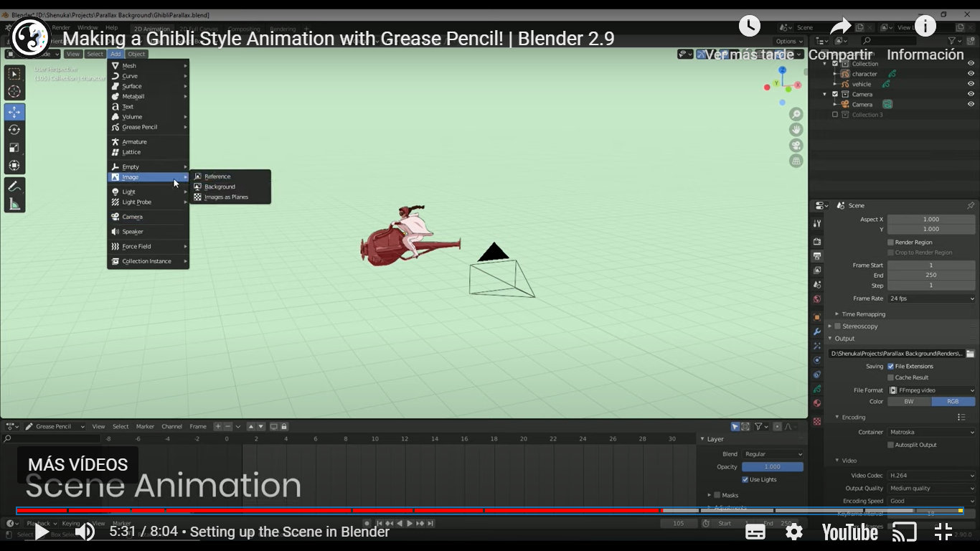Browse output folder with the folder icon
This screenshot has width=980, height=551.
tap(970, 354)
